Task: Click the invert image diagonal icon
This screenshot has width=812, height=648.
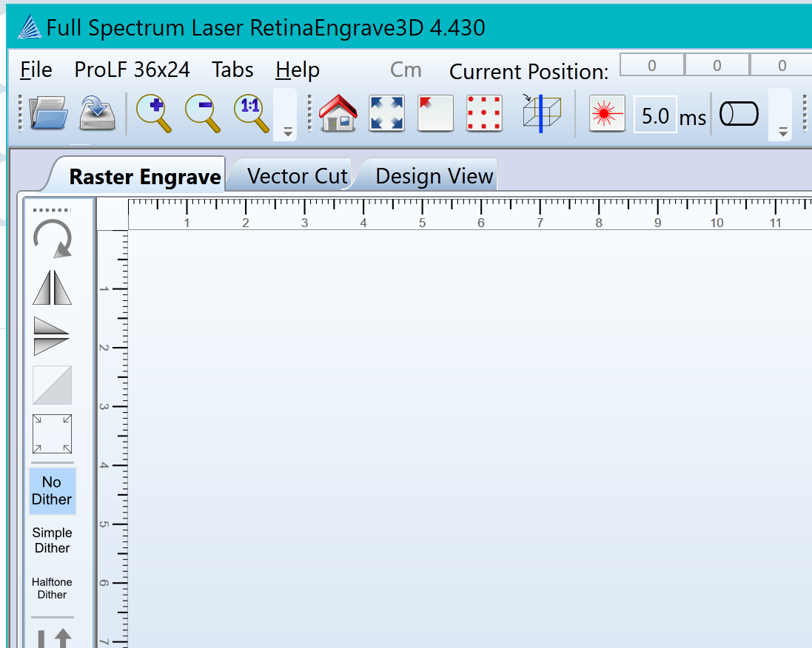Action: coord(53,385)
